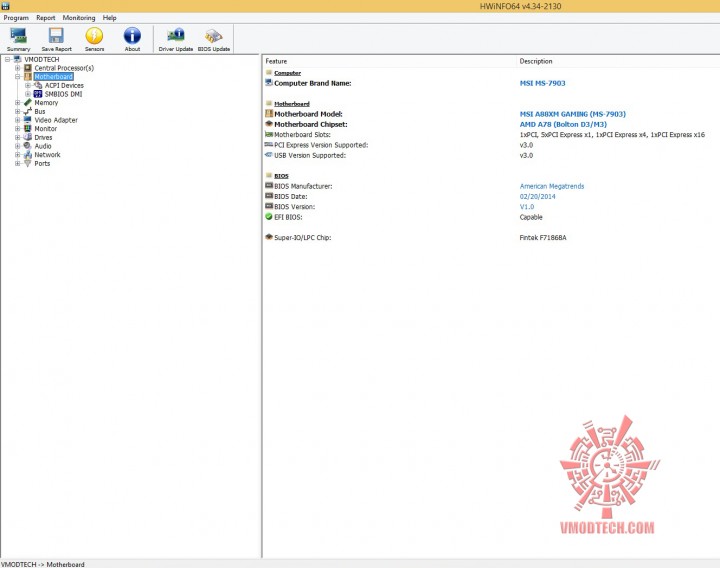
Task: Expand the Memory tree node
Action: pos(17,103)
